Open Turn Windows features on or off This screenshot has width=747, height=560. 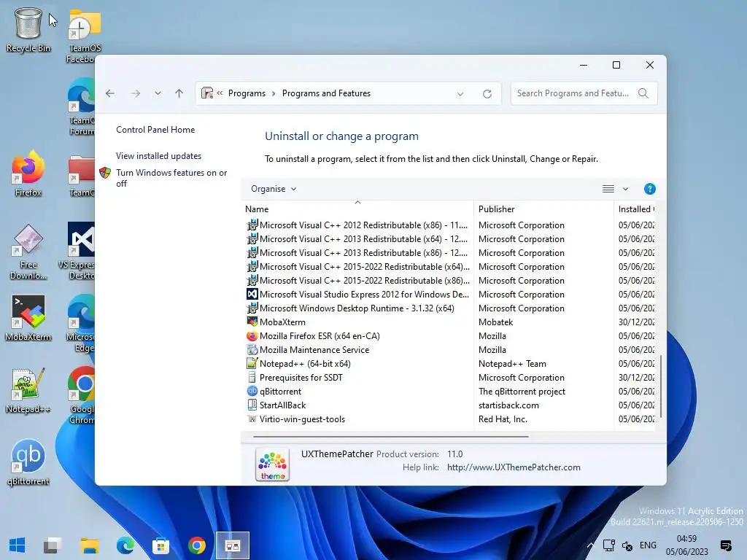click(x=171, y=178)
